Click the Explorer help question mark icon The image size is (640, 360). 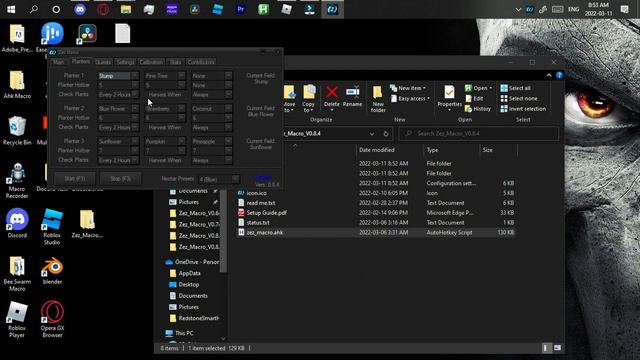[559, 75]
